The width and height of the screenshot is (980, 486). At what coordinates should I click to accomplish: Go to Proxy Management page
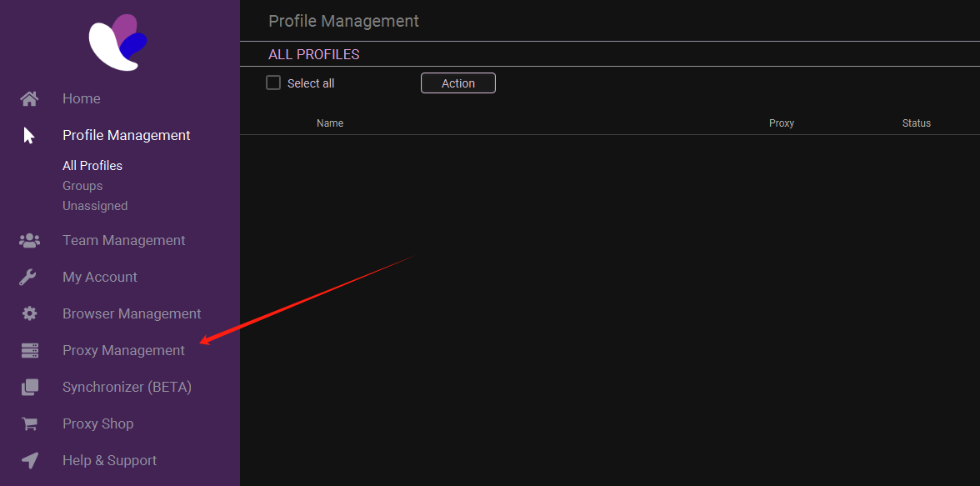click(x=123, y=351)
